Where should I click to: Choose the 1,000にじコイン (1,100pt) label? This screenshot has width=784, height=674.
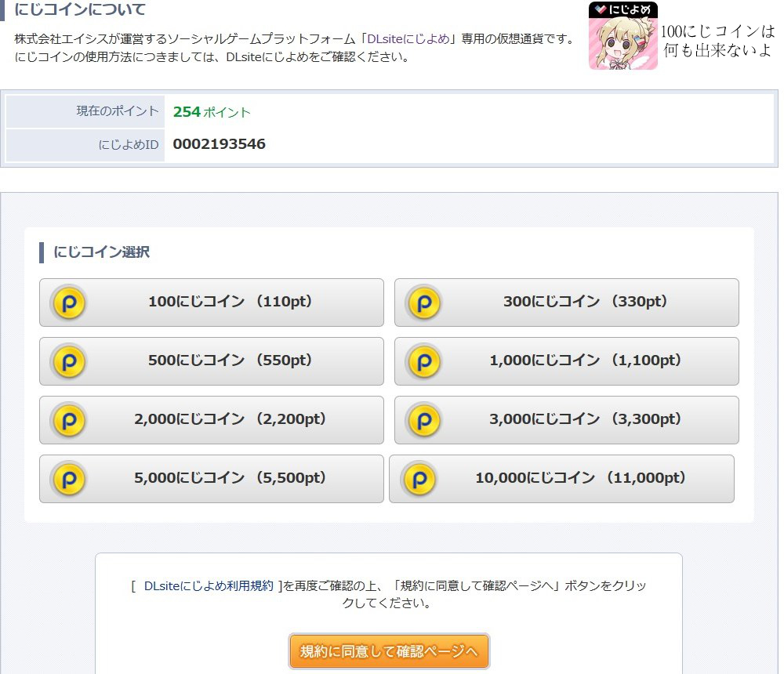pos(586,361)
